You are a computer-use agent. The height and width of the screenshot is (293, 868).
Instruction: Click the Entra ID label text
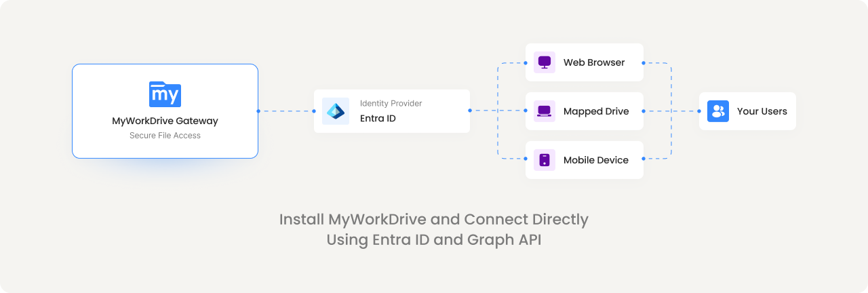(378, 119)
